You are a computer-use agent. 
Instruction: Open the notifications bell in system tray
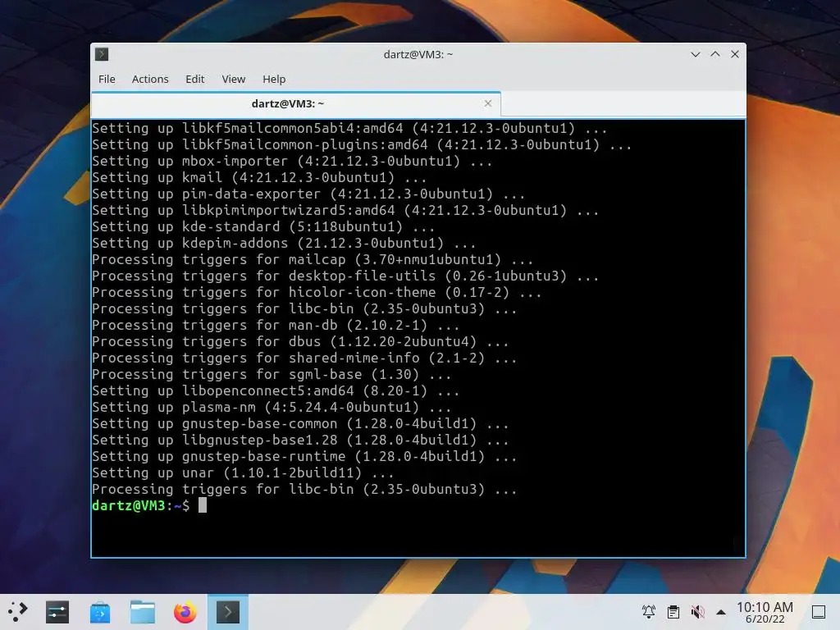649,611
